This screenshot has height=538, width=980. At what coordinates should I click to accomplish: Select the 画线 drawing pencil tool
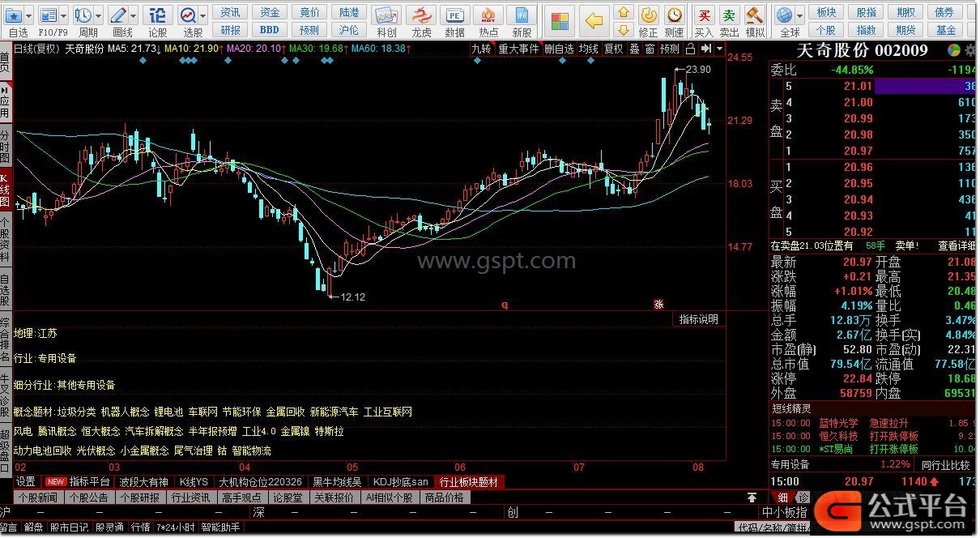click(118, 15)
